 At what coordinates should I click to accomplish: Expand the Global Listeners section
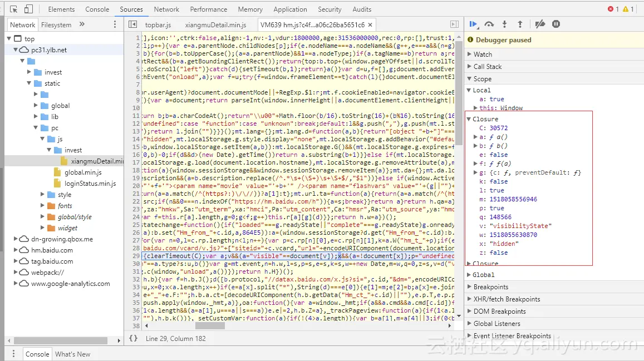(x=470, y=324)
